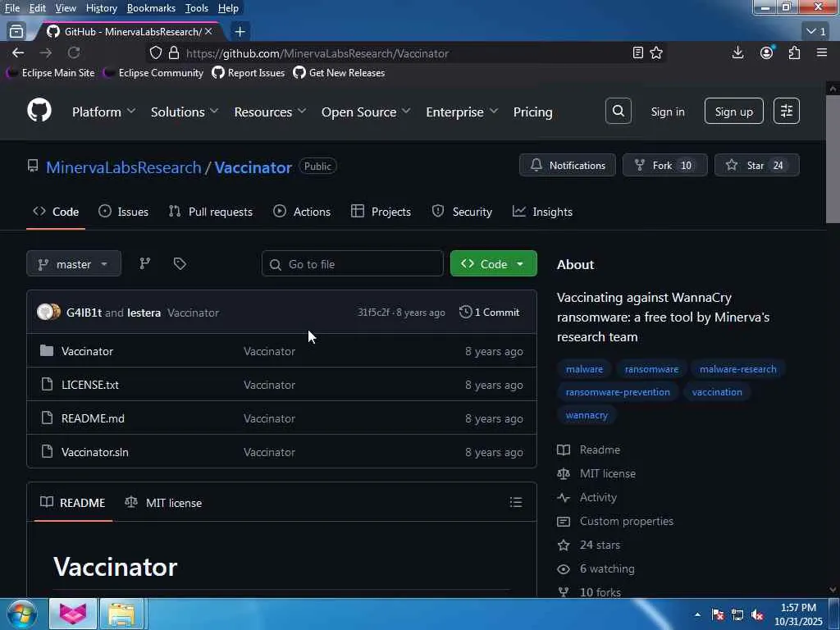This screenshot has height=630, width=840.
Task: Open Windows Start menu orb
Action: coord(22,614)
